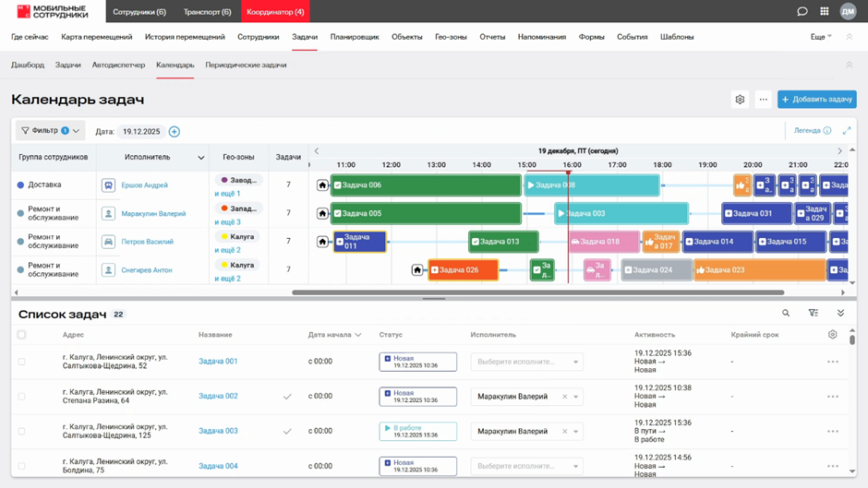Image resolution: width=868 pixels, height=488 pixels.
Task: Open the Фильтр dropdown
Action: pyautogui.click(x=51, y=131)
